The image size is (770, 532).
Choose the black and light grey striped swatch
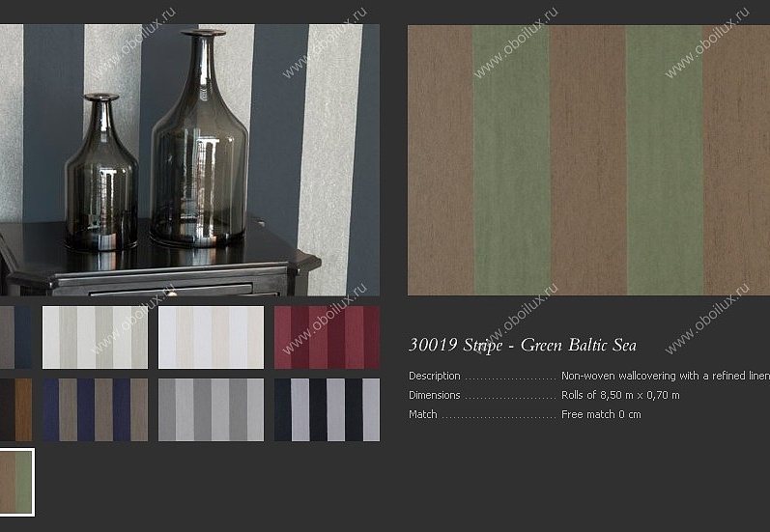click(328, 409)
